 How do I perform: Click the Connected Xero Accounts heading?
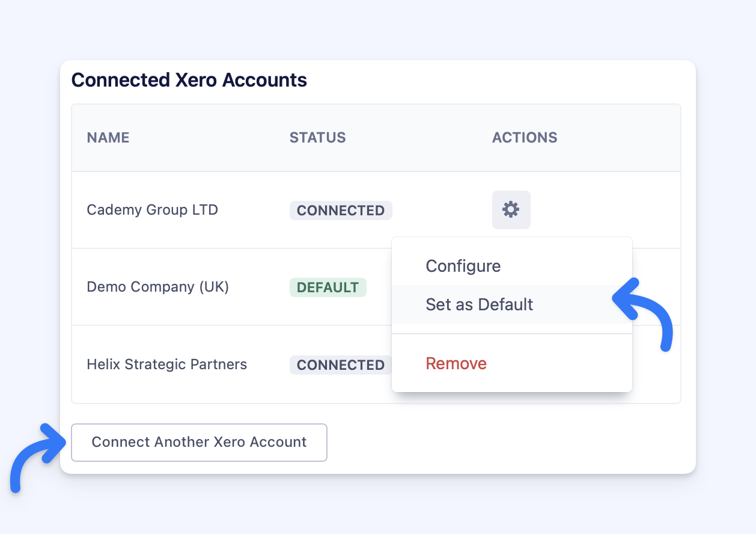[x=189, y=80]
